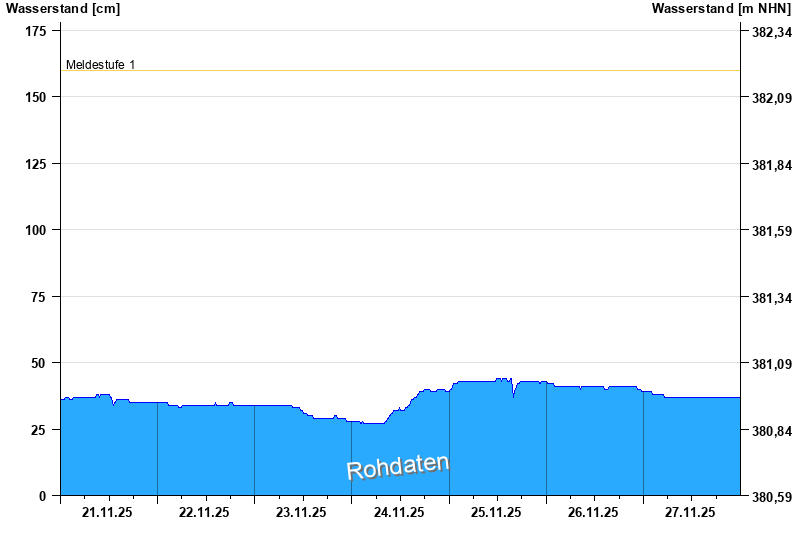Click the left axis value 75
This screenshot has height=550, width=800.
click(38, 297)
